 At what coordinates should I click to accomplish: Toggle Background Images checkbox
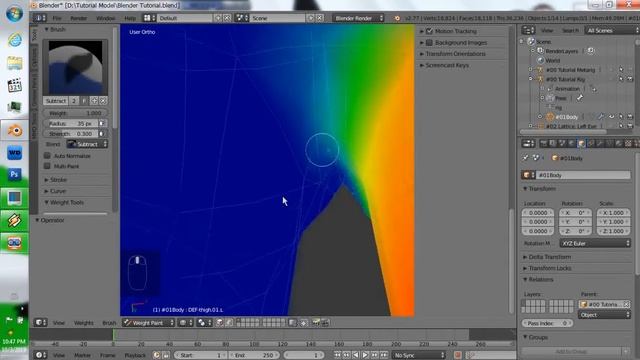point(429,42)
